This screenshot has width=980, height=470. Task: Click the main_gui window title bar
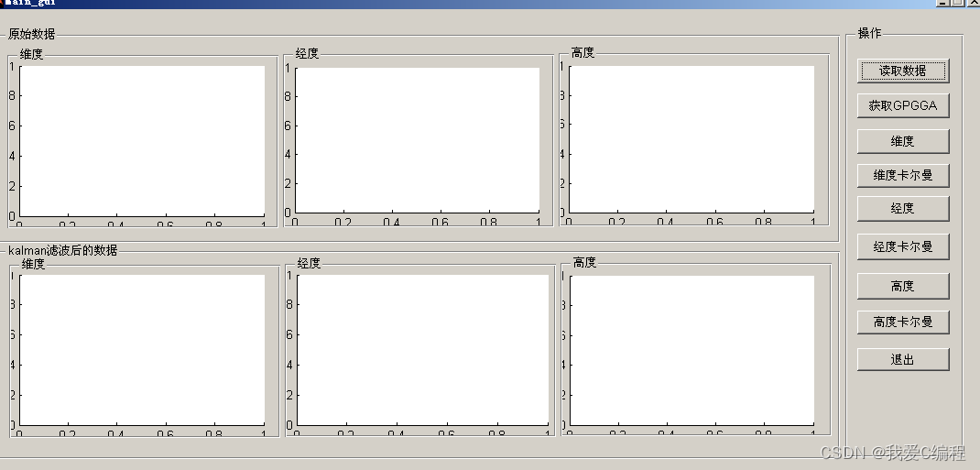490,3
